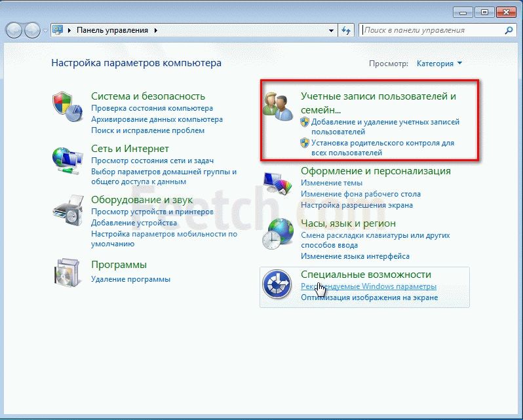The height and width of the screenshot is (420, 523).
Task: Open Просмотр устройств и принтеров
Action: coord(152,212)
